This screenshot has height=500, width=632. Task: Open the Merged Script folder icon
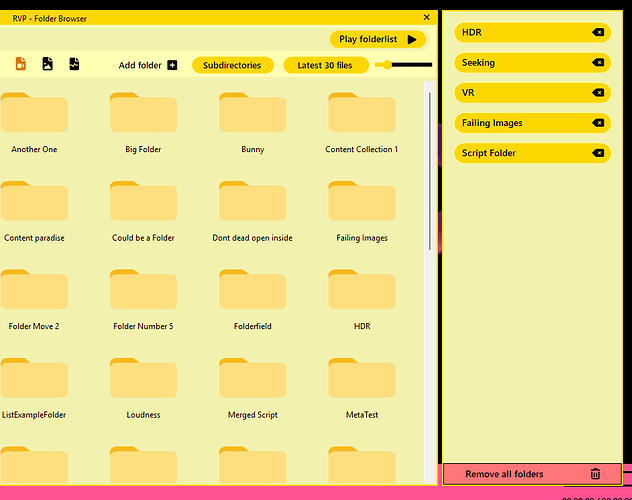(253, 378)
